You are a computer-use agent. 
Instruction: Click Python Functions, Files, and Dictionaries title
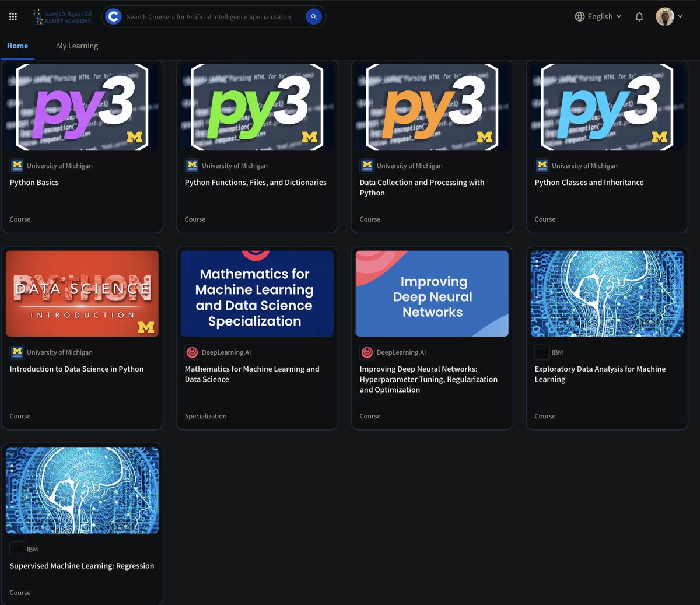click(256, 183)
